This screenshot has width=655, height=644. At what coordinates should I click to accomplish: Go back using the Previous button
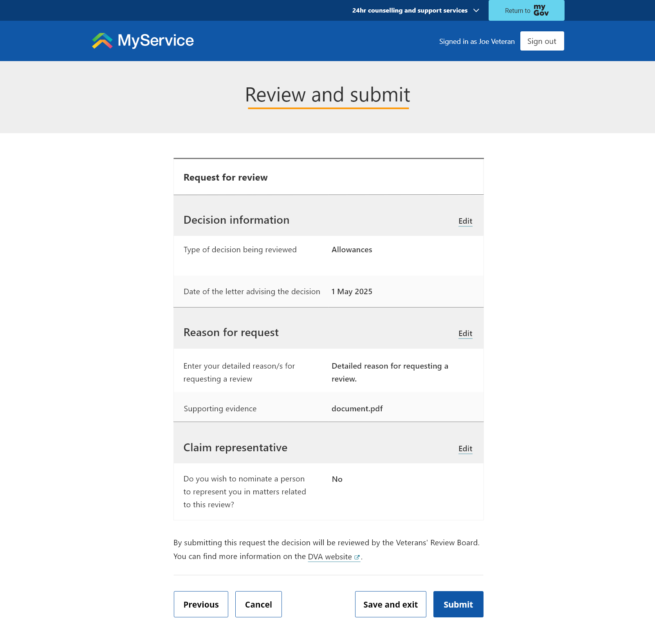(201, 604)
